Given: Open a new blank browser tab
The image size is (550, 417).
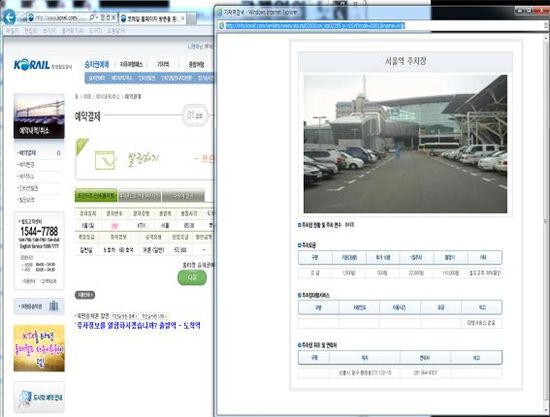Looking at the screenshot, I should pos(192,18).
